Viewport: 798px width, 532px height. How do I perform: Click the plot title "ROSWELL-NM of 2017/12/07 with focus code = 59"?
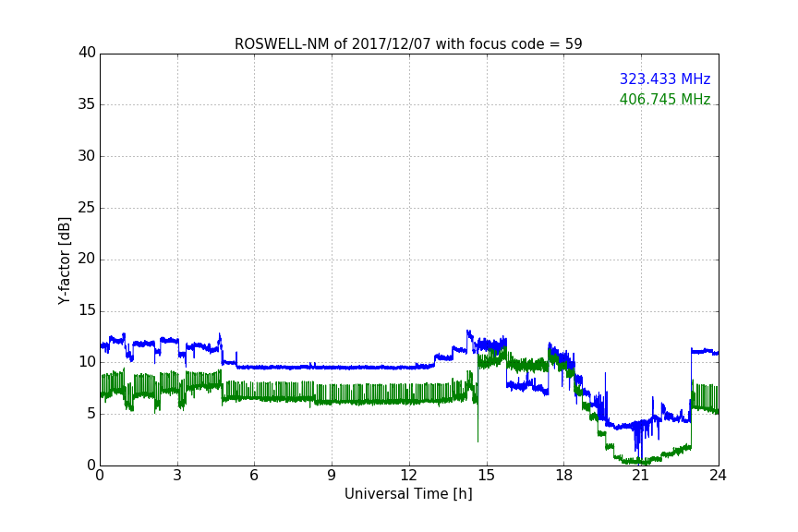pyautogui.click(x=408, y=44)
